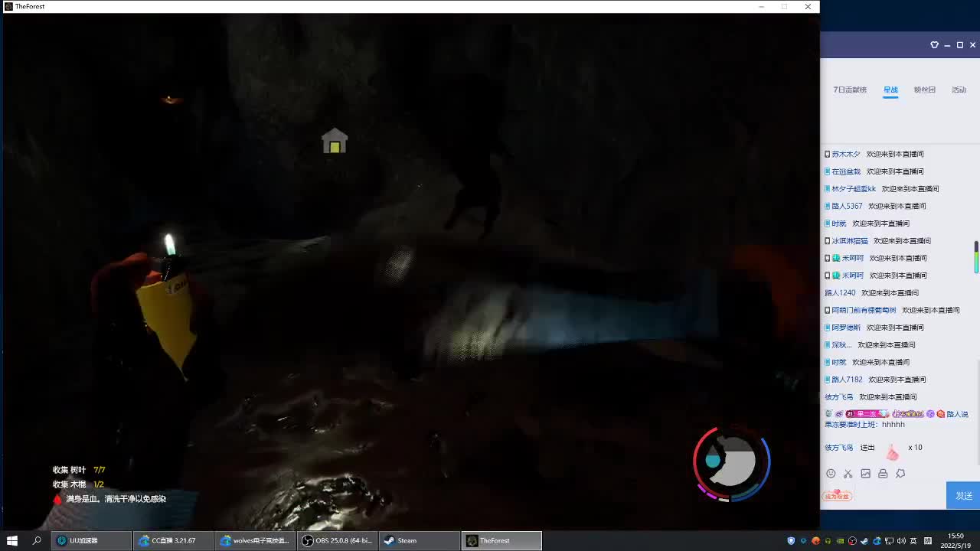Screen dimensions: 980x551
Task: Open the 活动 tab
Action: 959,90
